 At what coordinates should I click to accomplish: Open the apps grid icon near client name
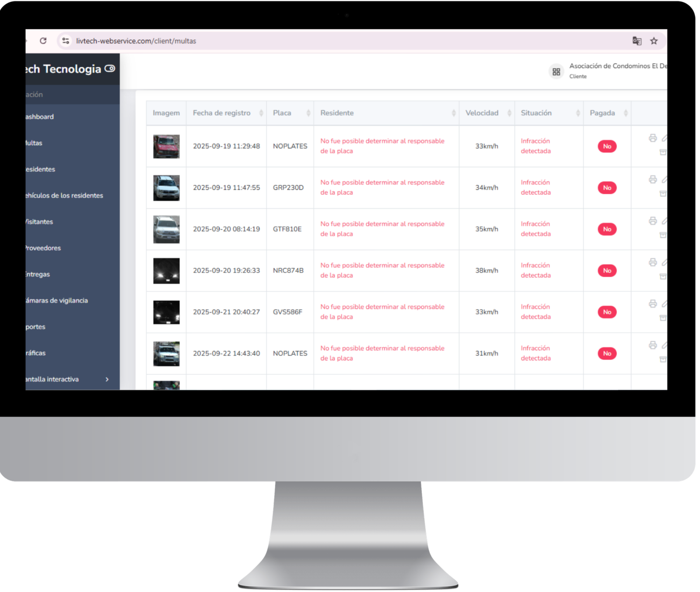click(x=556, y=71)
